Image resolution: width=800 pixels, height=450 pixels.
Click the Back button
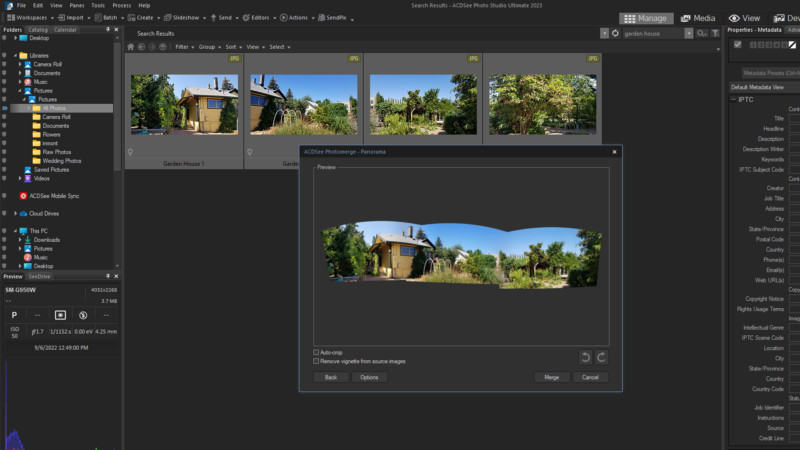(x=331, y=378)
